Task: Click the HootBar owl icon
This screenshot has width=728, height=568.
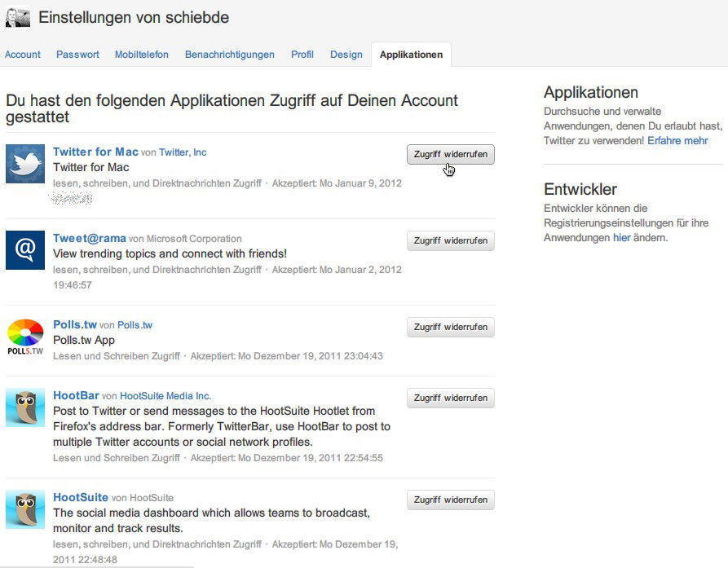Action: point(25,407)
